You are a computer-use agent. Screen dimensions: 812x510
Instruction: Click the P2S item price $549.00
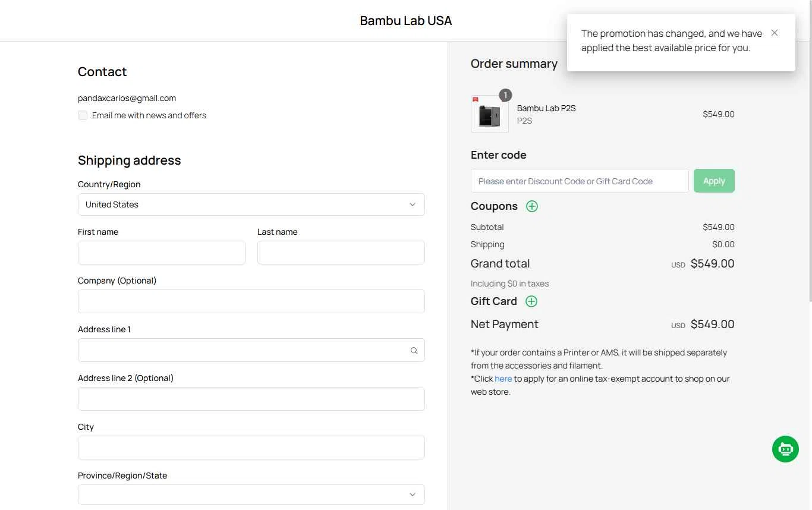719,114
